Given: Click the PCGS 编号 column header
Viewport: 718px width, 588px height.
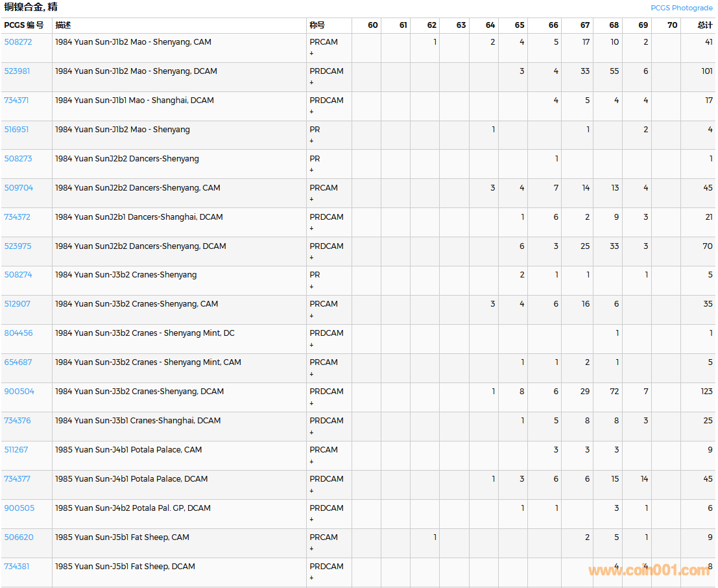Looking at the screenshot, I should 24,25.
